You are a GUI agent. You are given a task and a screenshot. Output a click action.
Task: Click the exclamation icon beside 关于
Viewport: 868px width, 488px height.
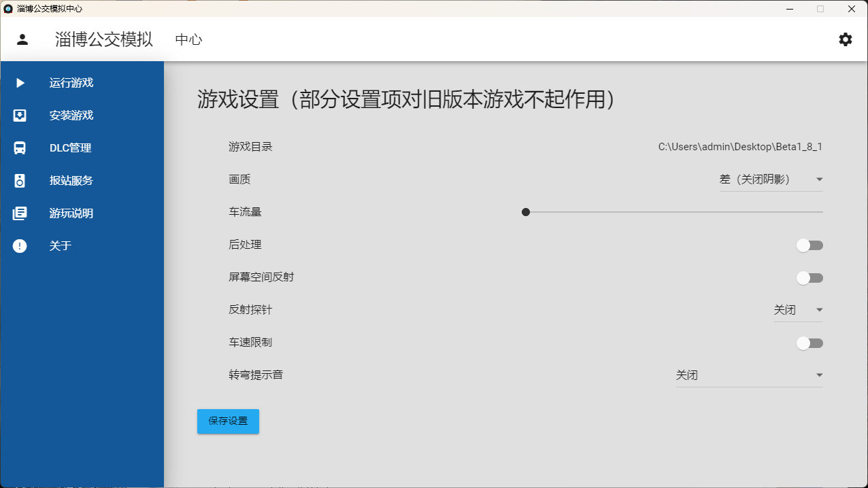[20, 246]
